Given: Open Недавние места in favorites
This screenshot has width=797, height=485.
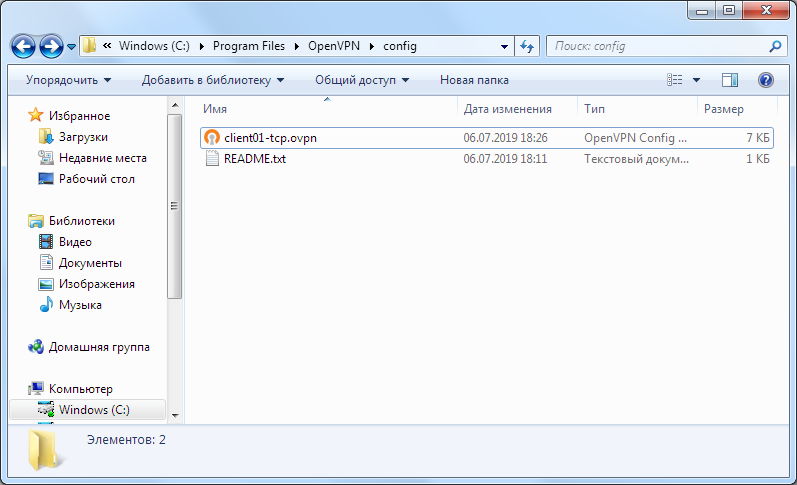Looking at the screenshot, I should click(103, 158).
